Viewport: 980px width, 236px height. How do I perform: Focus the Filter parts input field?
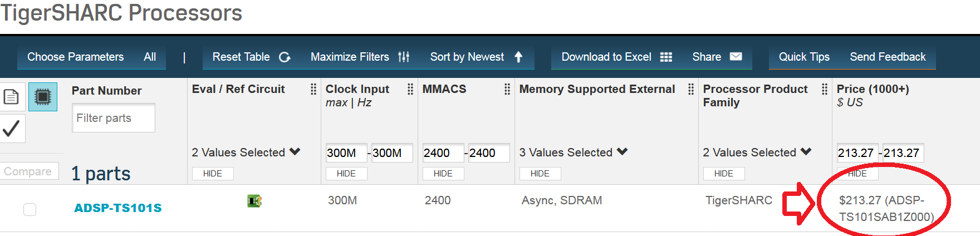coord(114,118)
